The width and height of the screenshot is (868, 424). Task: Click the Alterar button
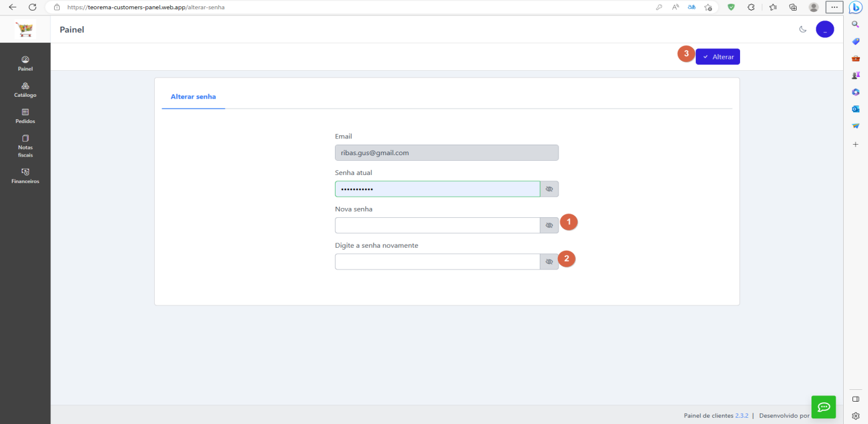tap(718, 56)
